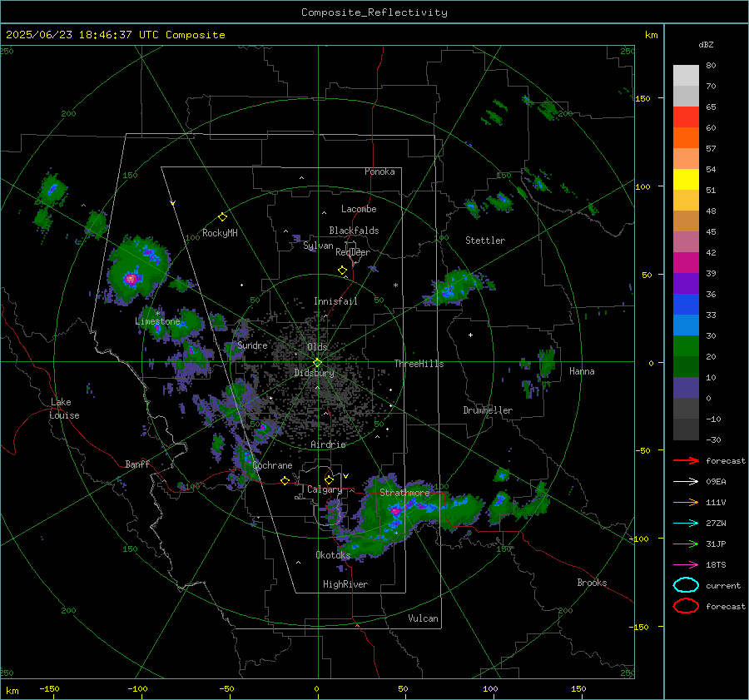
Task: Click the Strathmore label
Action: 404,493
